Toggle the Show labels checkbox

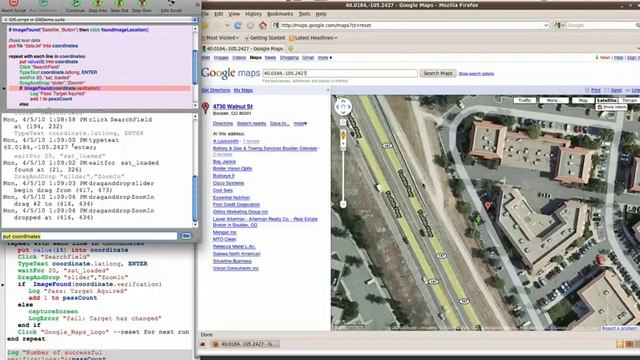(x=600, y=107)
